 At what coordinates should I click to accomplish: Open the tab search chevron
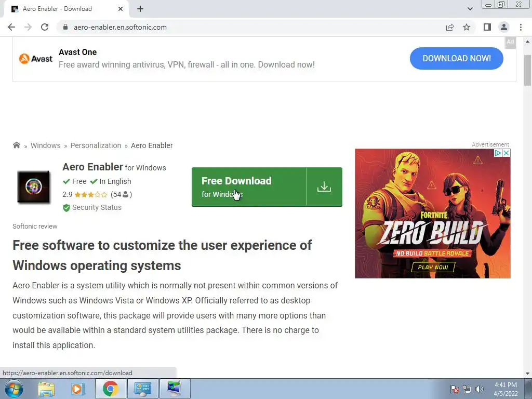(x=470, y=9)
